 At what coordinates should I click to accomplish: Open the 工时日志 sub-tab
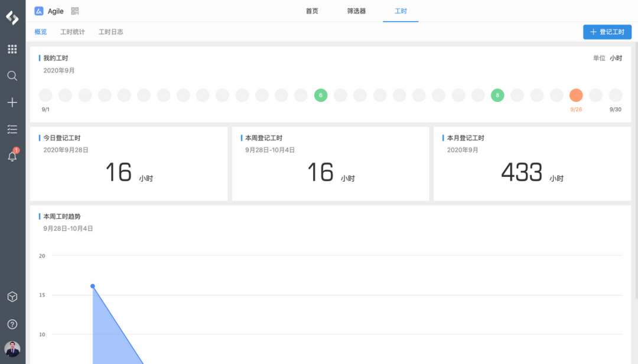pyautogui.click(x=110, y=32)
